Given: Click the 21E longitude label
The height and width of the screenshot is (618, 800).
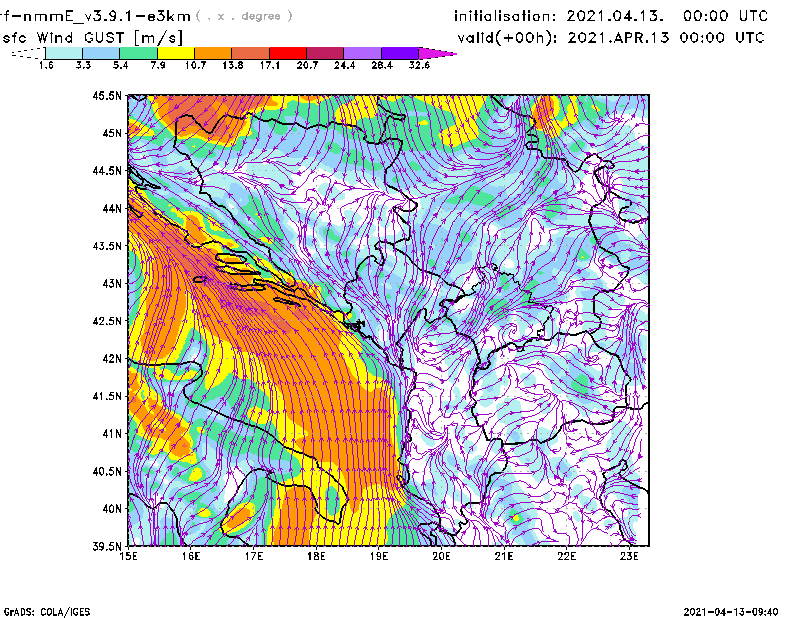Looking at the screenshot, I should pyautogui.click(x=504, y=556).
